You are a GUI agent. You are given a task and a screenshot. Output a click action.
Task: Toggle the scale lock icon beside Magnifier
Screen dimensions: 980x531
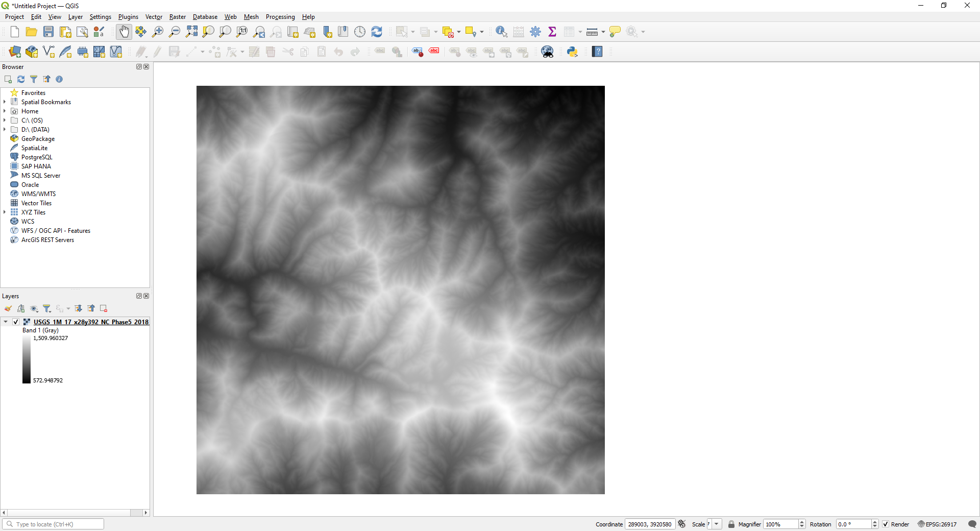[x=731, y=524]
